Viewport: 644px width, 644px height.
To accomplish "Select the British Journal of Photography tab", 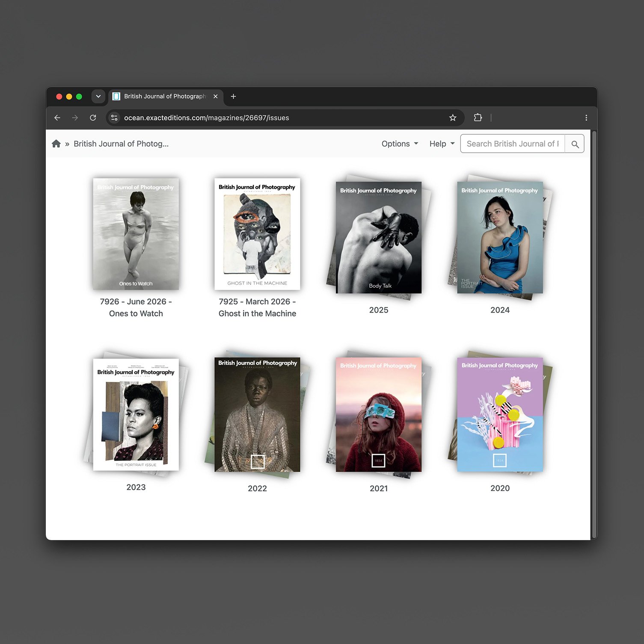I will tap(165, 96).
